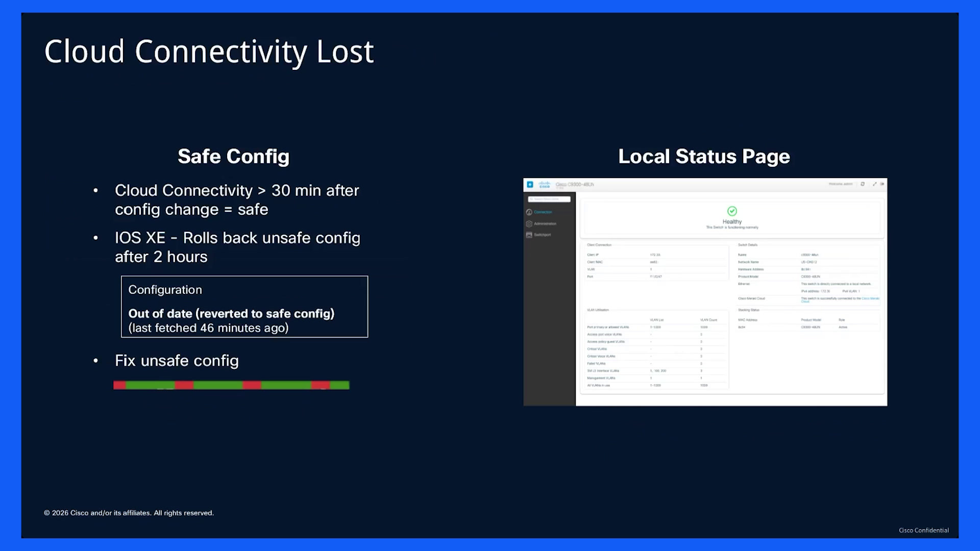Click the Switchport icon in sidebar
This screenshot has width=980, height=551.
(529, 235)
